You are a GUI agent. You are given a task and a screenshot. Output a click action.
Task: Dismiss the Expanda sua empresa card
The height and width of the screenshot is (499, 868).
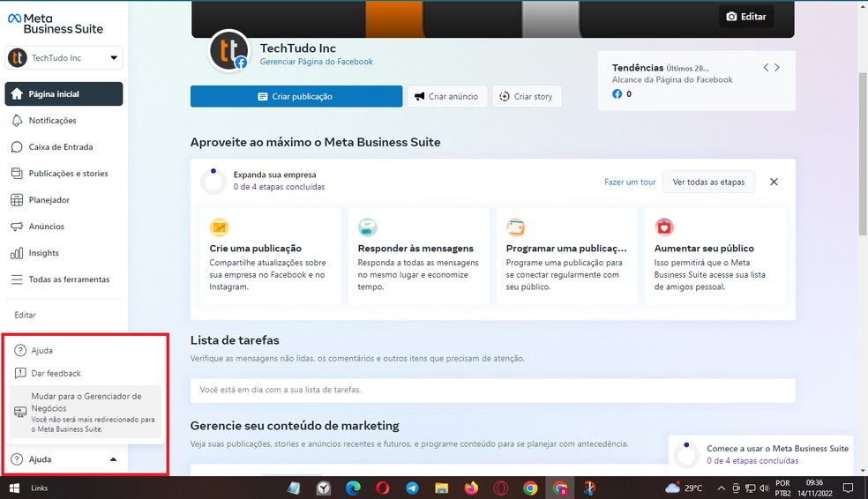click(774, 182)
